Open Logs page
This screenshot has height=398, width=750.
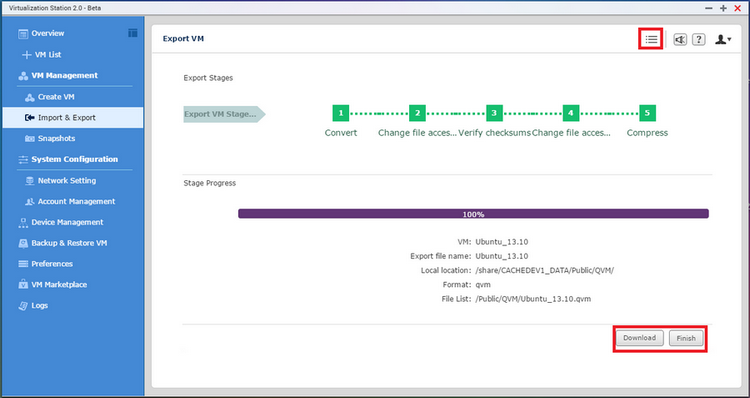pos(40,306)
